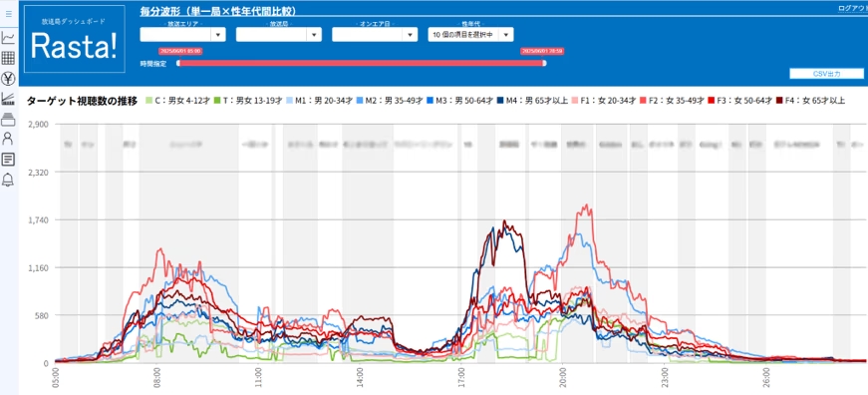Click the 1,740 y-axis label
Image resolution: width=868 pixels, height=395 pixels.
39,219
